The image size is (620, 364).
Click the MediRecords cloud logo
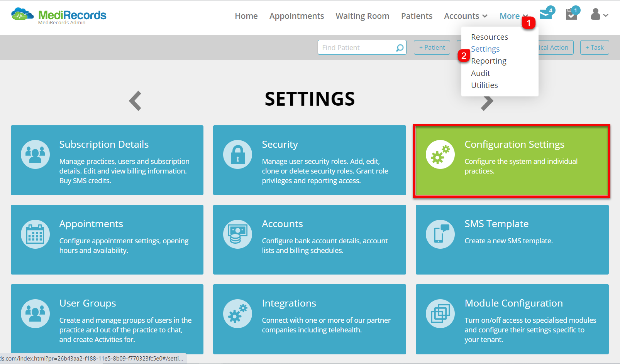click(22, 15)
